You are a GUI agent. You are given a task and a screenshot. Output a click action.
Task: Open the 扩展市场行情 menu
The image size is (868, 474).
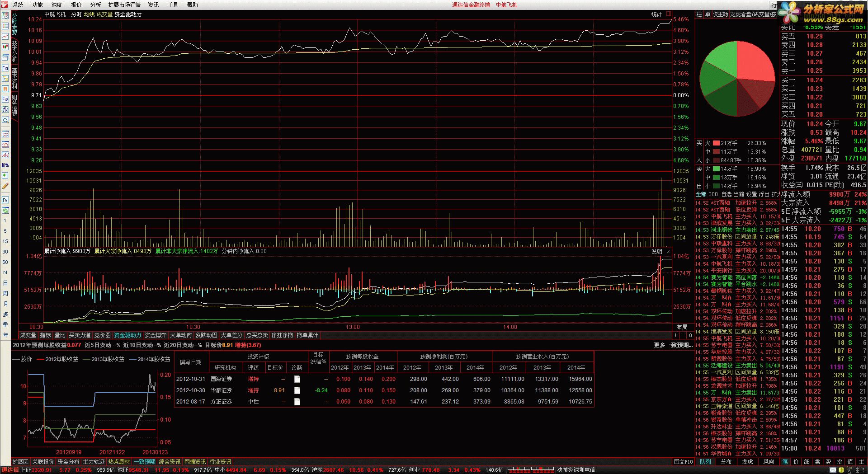point(124,5)
